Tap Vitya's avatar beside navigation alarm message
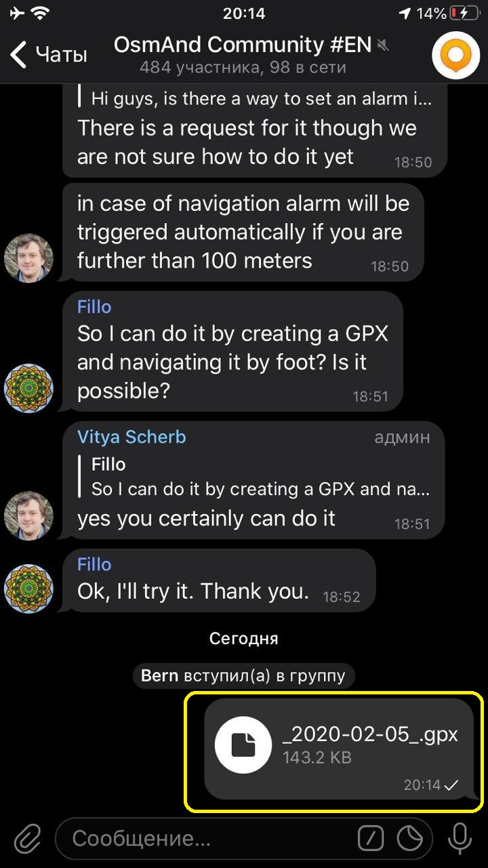 (28, 258)
